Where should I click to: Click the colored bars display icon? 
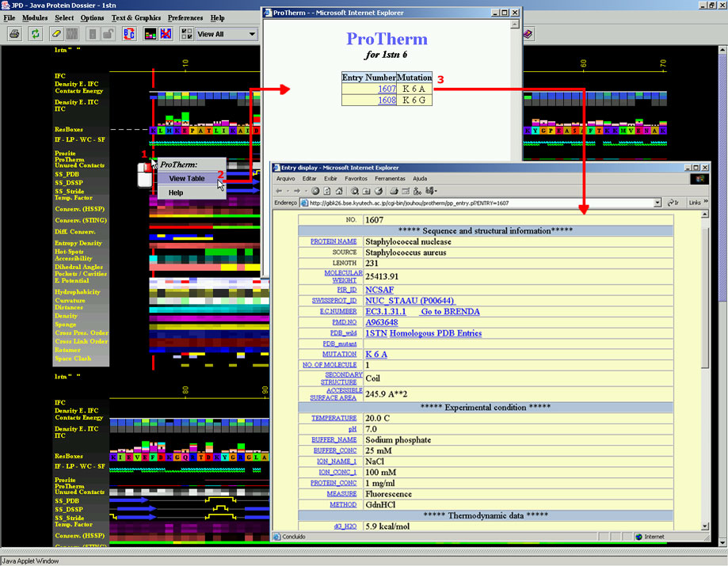150,34
